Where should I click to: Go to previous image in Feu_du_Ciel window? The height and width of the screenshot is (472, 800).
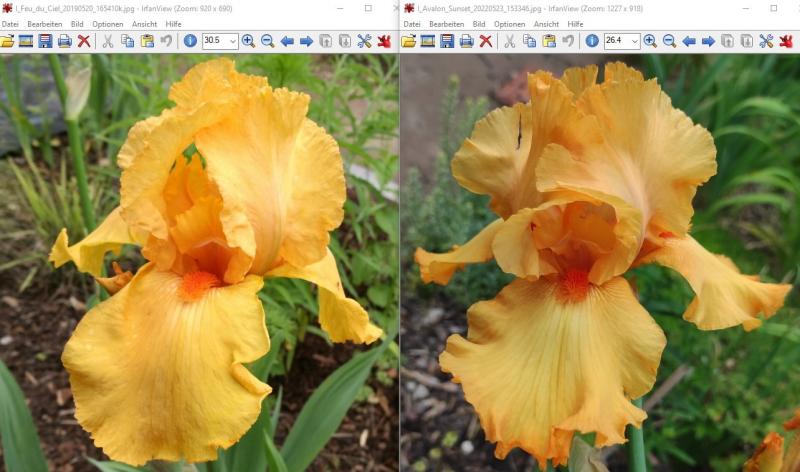[x=287, y=41]
